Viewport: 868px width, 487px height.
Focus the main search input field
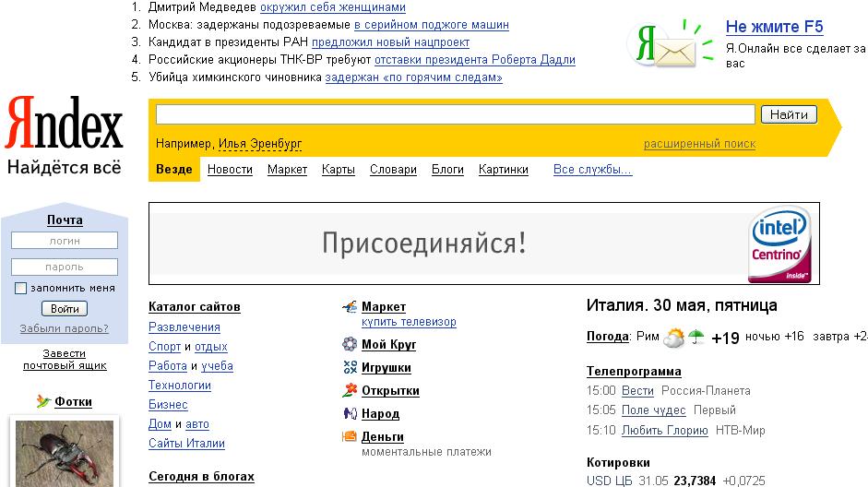point(455,114)
